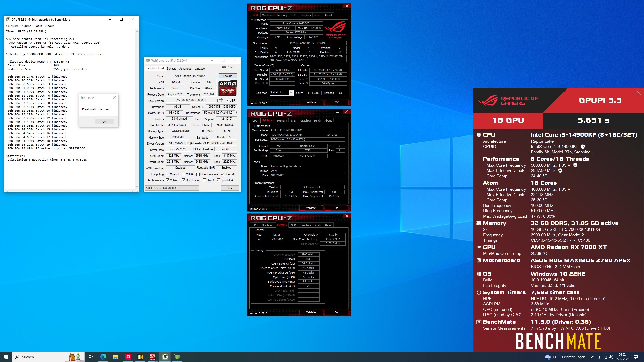644x362 pixels.
Task: Click Validate in the CPU tab CPU-Z window
Action: (x=311, y=102)
